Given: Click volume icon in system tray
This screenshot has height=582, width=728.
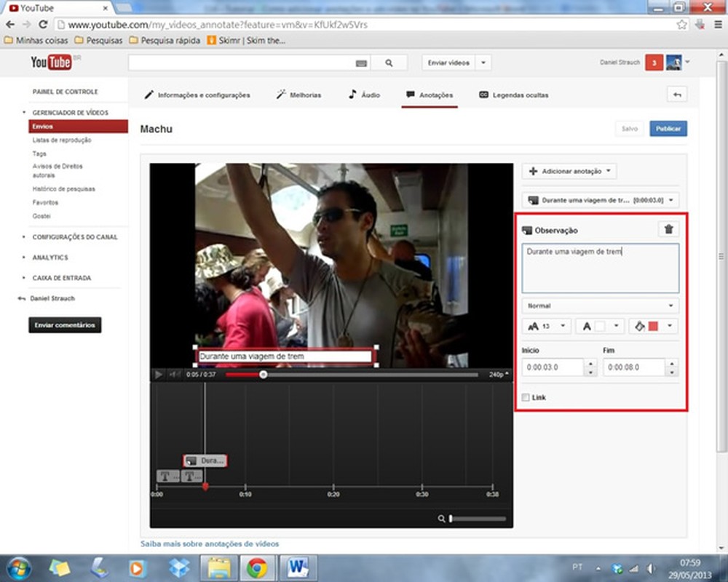Looking at the screenshot, I should coord(650,568).
